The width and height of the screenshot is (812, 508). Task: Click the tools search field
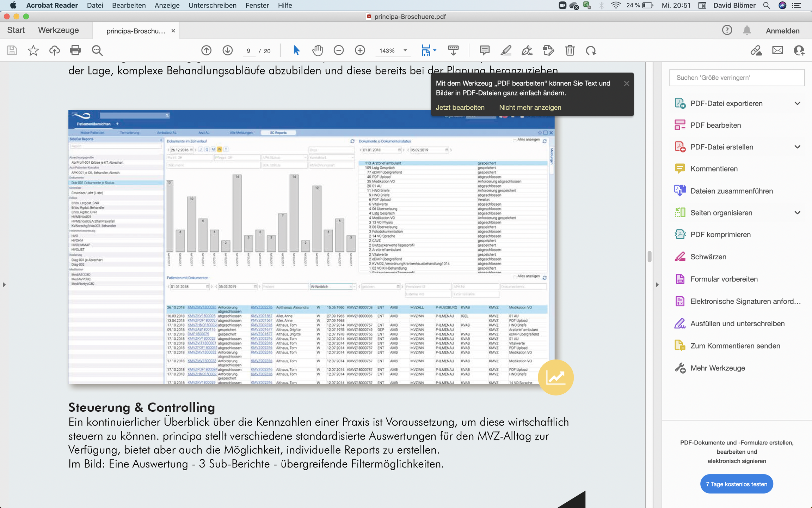coord(737,78)
